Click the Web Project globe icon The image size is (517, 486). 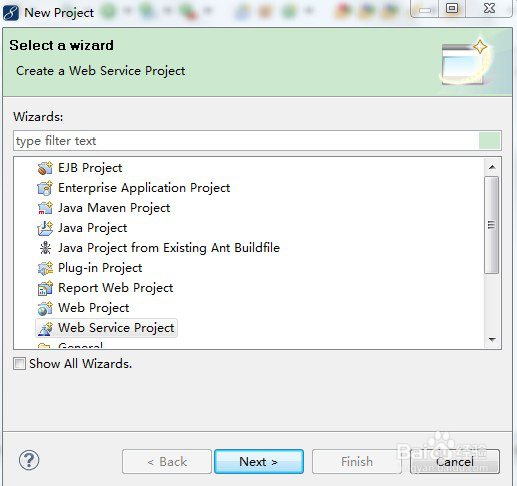(45, 308)
